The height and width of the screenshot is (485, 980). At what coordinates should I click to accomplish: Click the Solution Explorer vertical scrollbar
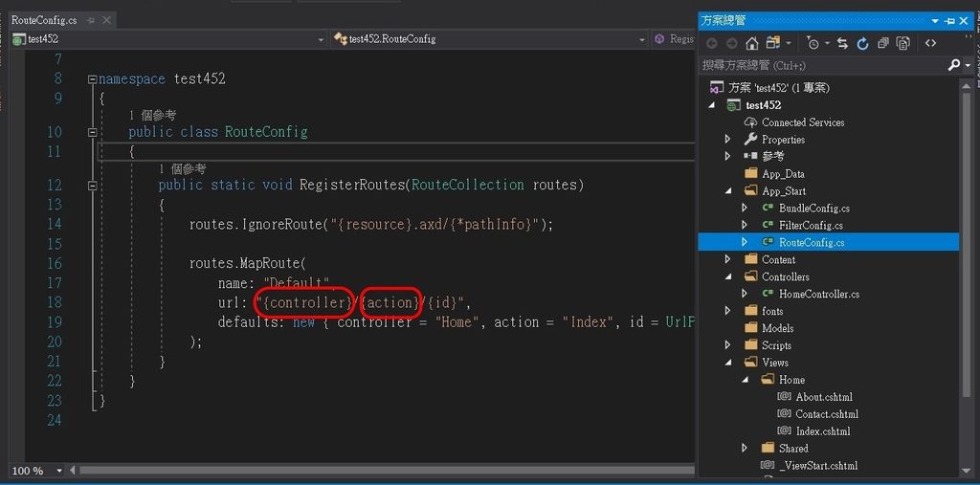click(968, 244)
